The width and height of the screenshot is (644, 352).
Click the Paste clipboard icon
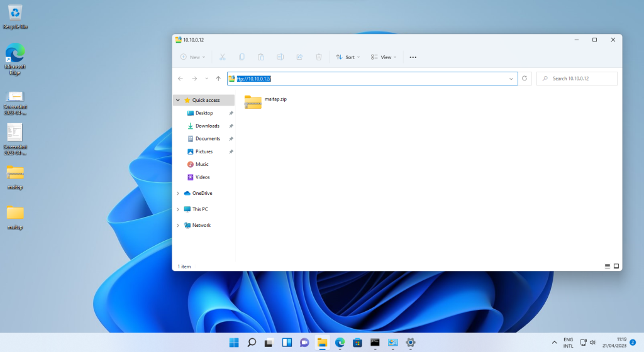pos(261,57)
